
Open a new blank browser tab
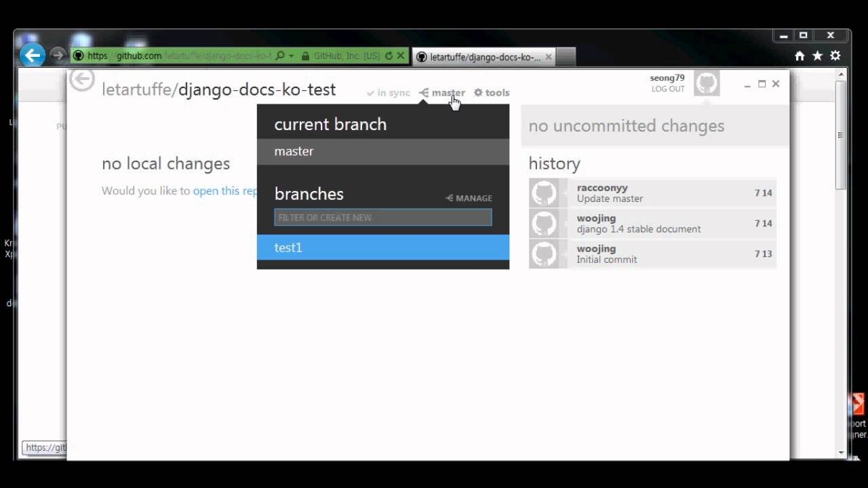click(566, 57)
